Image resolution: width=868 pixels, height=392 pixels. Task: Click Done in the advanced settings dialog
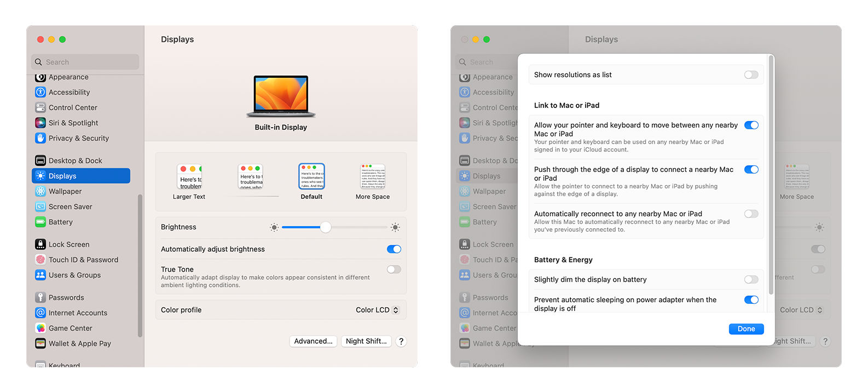746,328
